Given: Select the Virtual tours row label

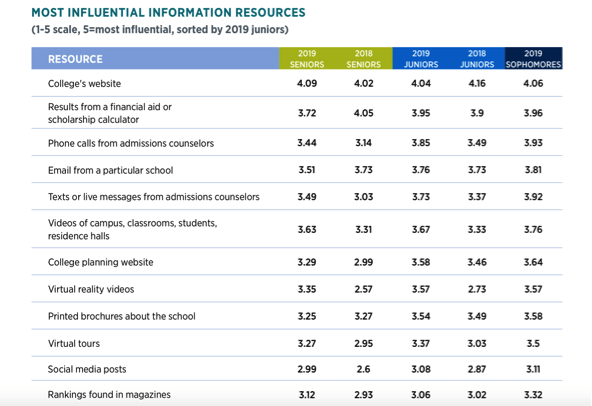Looking at the screenshot, I should pyautogui.click(x=74, y=343).
